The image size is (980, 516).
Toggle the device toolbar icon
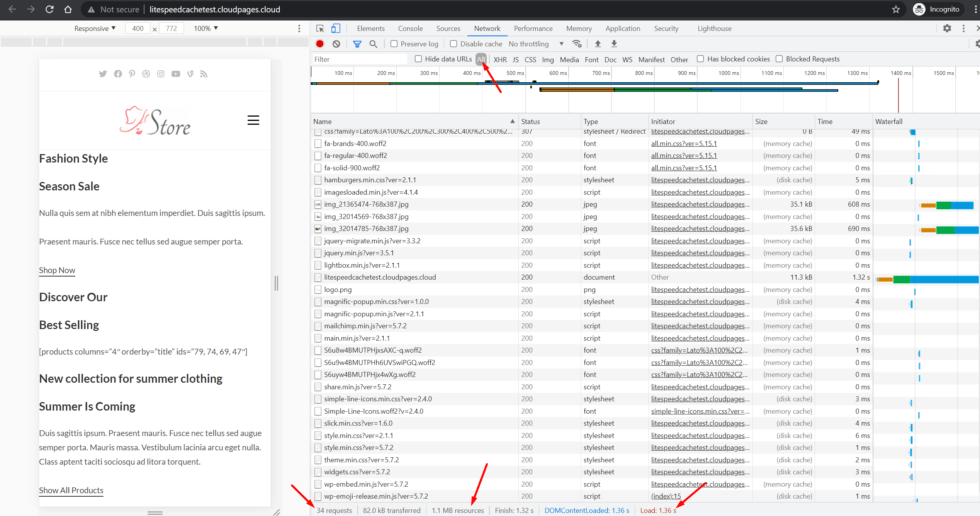pyautogui.click(x=335, y=29)
